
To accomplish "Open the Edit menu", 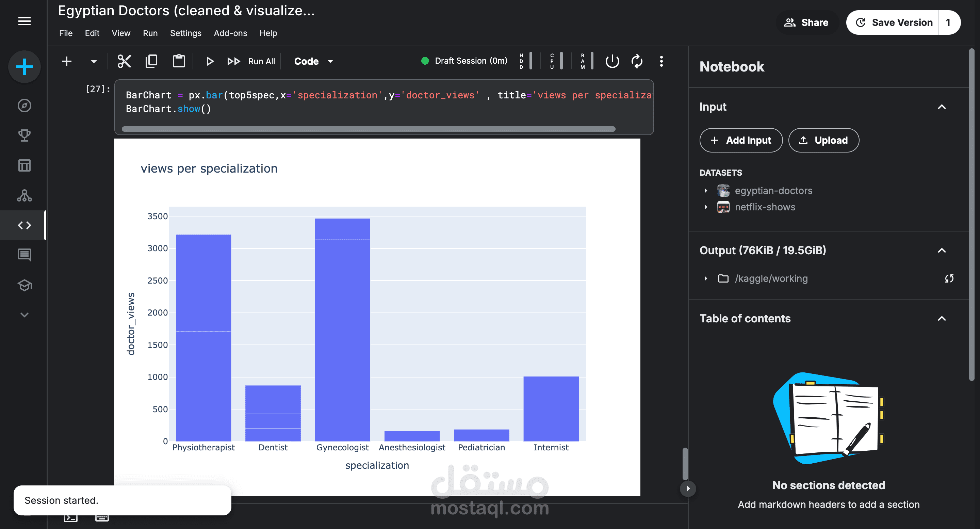I will (92, 33).
